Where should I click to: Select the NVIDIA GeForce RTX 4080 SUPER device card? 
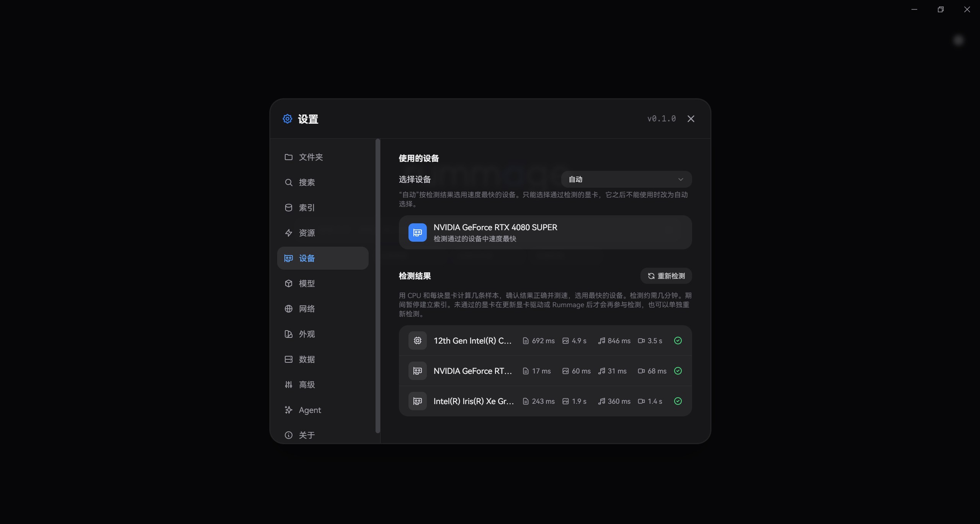click(545, 233)
